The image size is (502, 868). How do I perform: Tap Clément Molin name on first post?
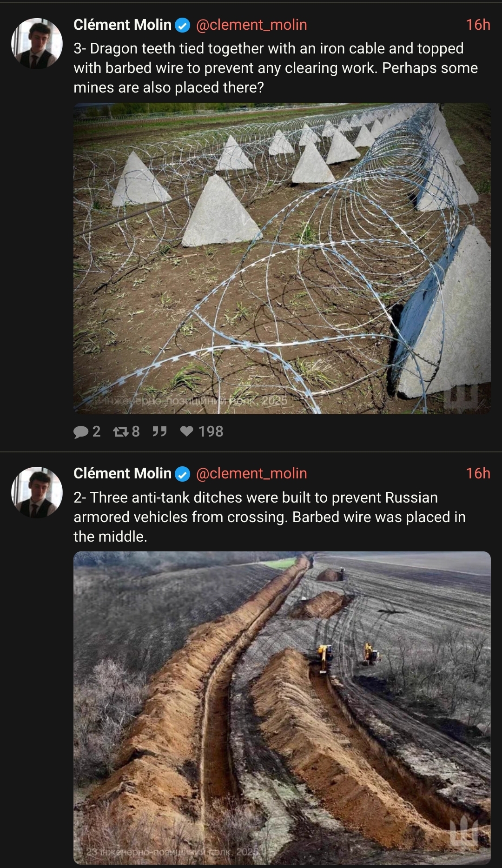tap(123, 25)
